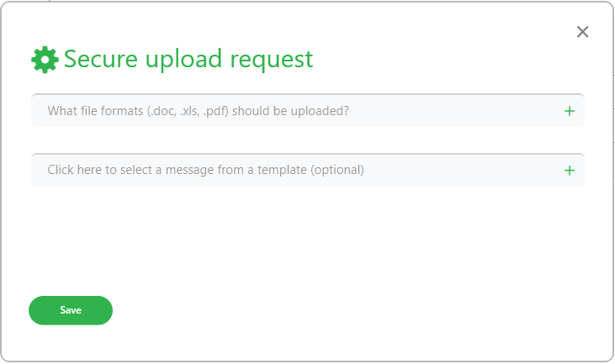Click the '+' at the end of the formats row
This screenshot has width=615, height=364.
click(x=569, y=111)
